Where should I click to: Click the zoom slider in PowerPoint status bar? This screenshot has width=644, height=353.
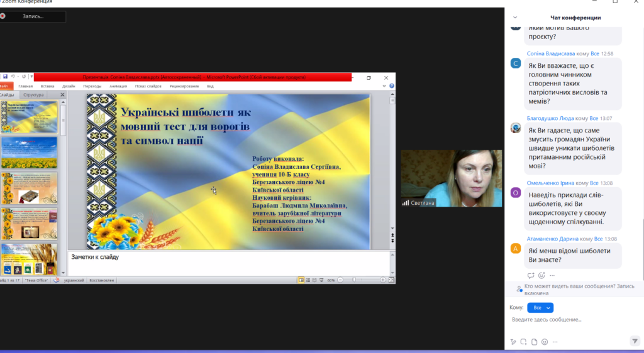pyautogui.click(x=355, y=280)
